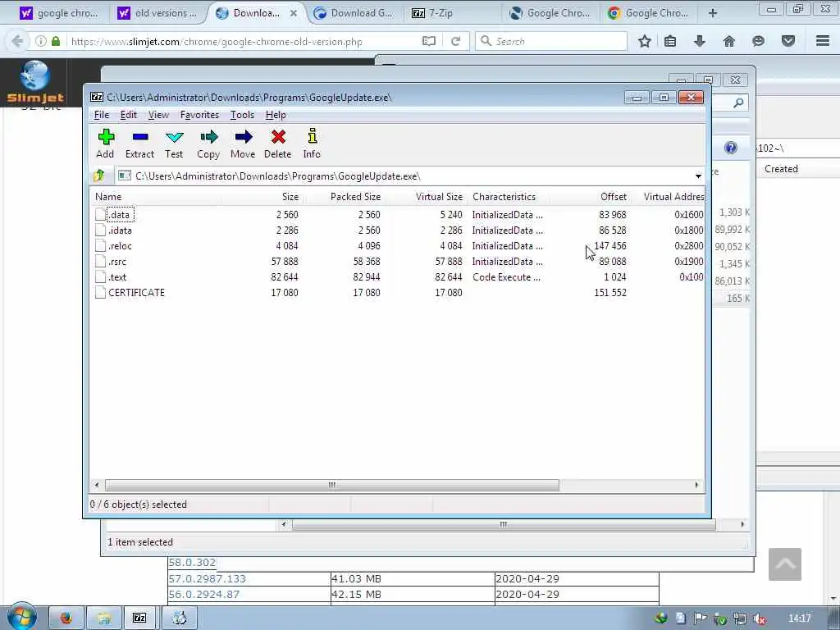Show bookmarks list icon in Firefox

670,41
